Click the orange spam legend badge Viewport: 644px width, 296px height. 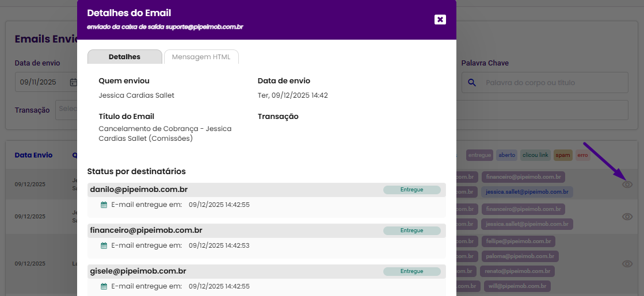(x=563, y=155)
